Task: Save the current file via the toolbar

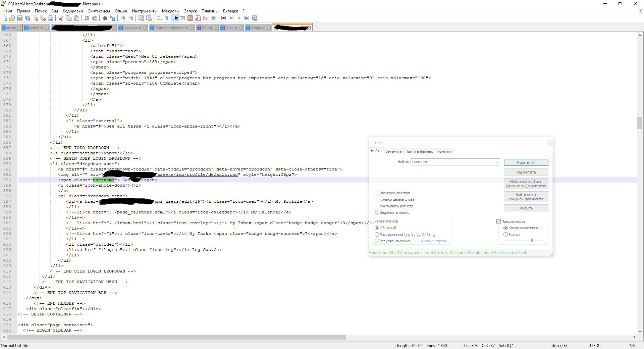Action: point(20,18)
